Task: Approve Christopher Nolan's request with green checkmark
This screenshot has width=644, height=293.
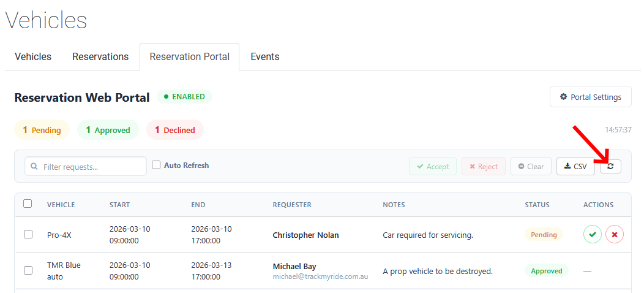Action: click(x=592, y=234)
